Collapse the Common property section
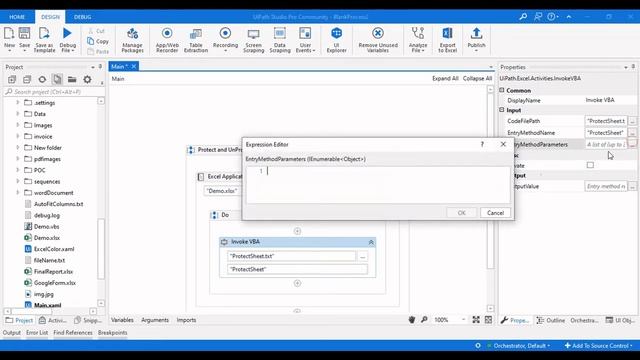Image resolution: width=640 pixels, height=360 pixels. [x=502, y=90]
